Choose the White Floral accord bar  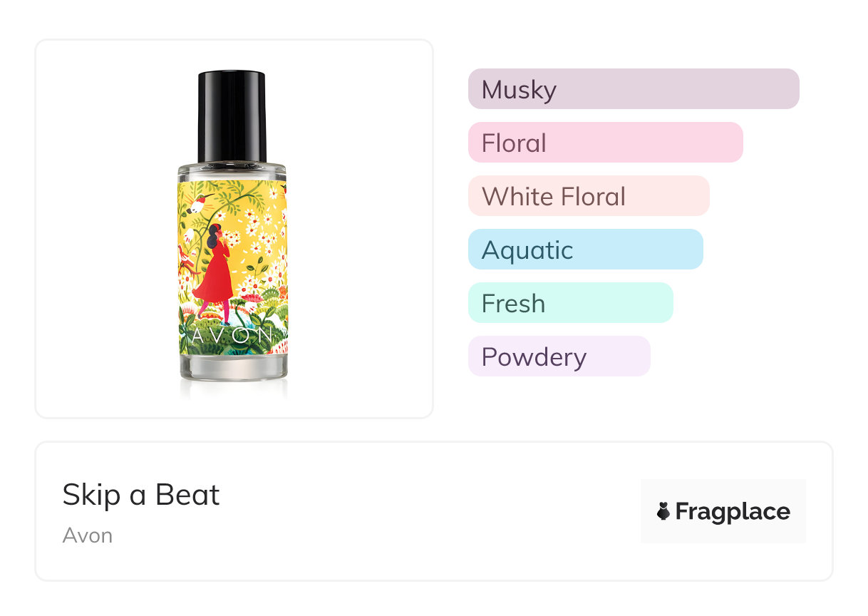589,196
